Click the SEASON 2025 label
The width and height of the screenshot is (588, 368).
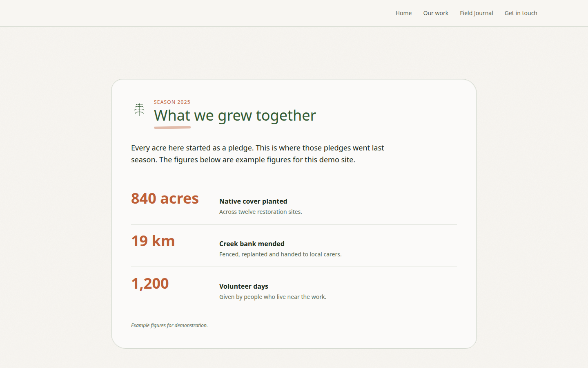[x=172, y=102]
